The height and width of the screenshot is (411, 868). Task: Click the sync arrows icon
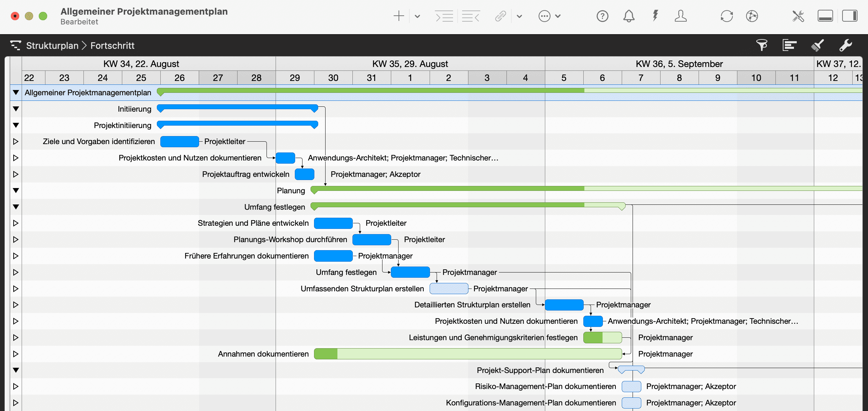coord(727,16)
